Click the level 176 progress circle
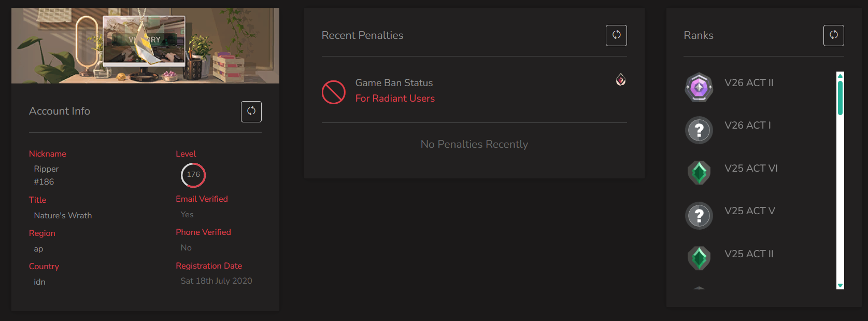The image size is (868, 321). pyautogui.click(x=193, y=175)
